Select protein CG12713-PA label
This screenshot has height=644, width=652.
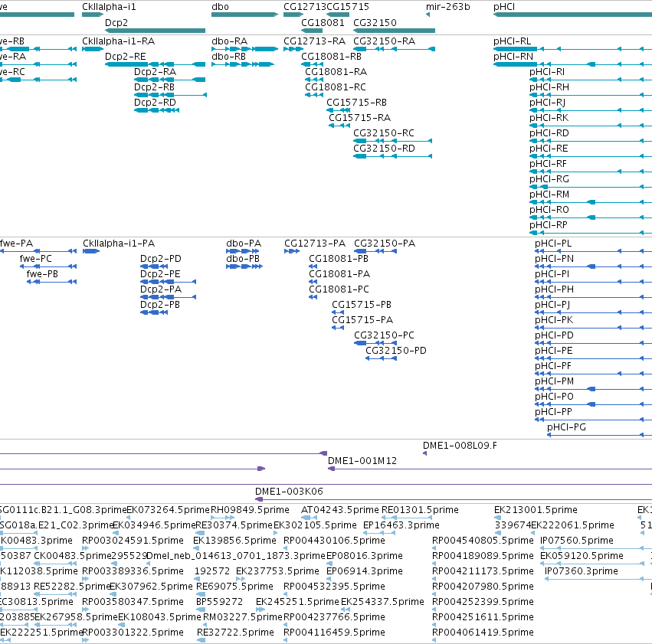point(315,244)
